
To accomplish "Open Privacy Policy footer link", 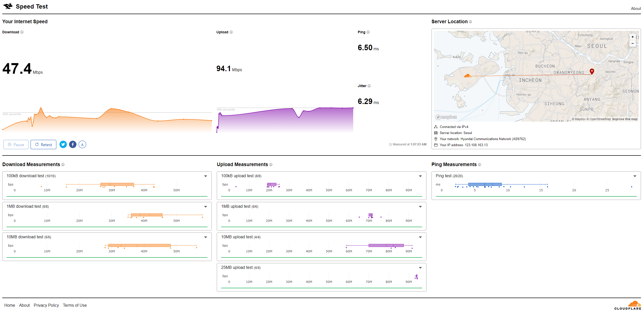I will point(46,305).
